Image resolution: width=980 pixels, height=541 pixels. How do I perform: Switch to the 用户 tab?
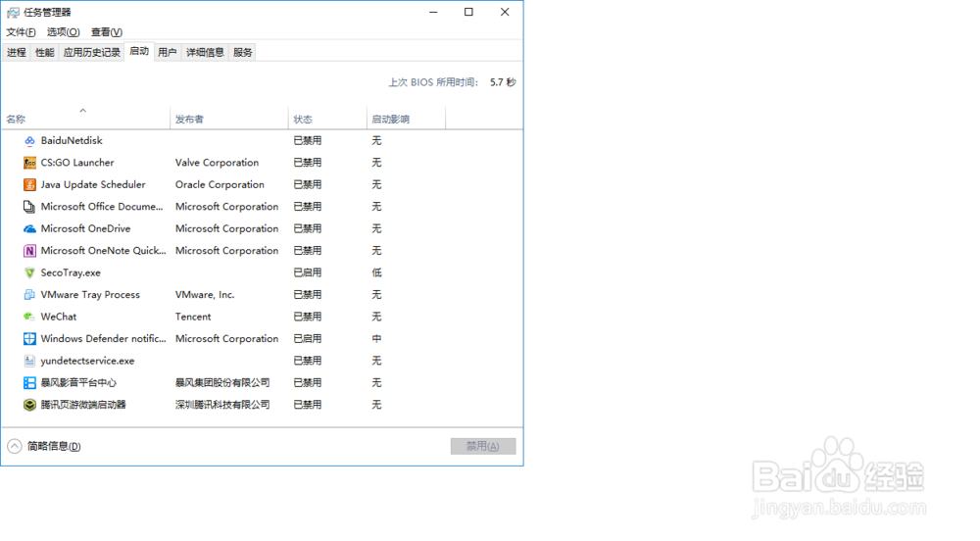click(167, 53)
